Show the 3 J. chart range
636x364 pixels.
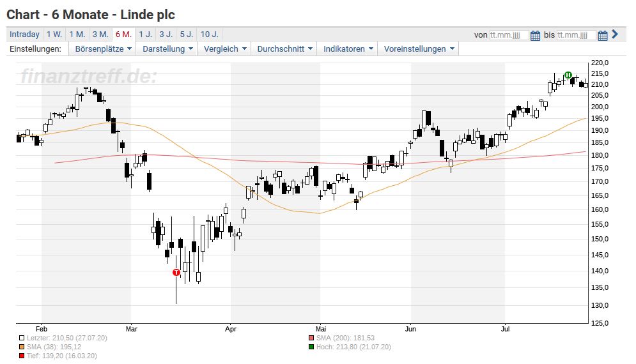click(x=166, y=34)
